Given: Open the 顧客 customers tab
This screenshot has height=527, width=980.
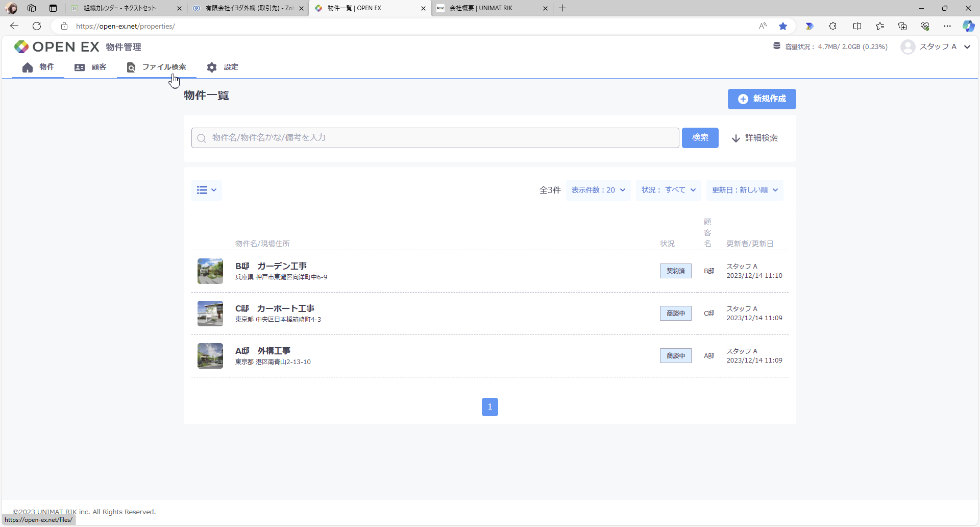Looking at the screenshot, I should pos(90,67).
